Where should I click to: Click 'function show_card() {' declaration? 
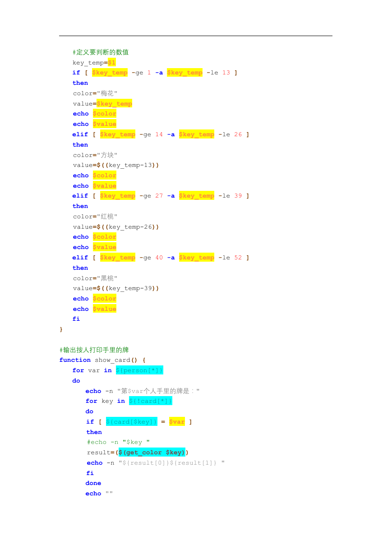tap(102, 360)
